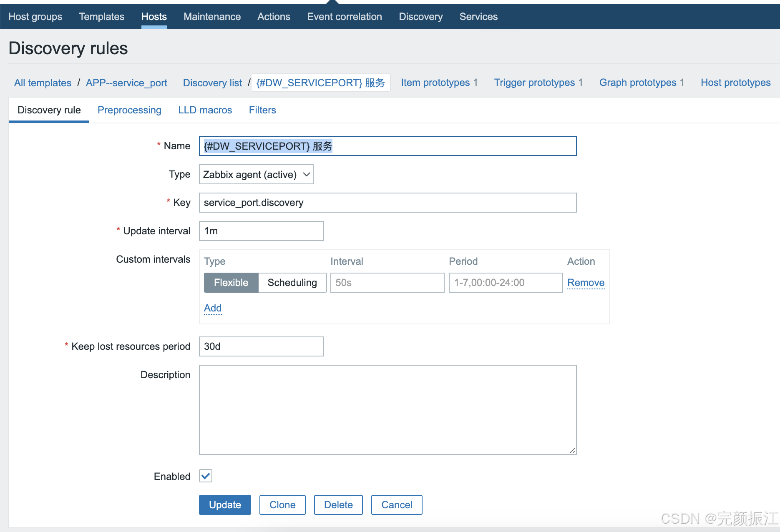Click the Update button

click(x=225, y=505)
